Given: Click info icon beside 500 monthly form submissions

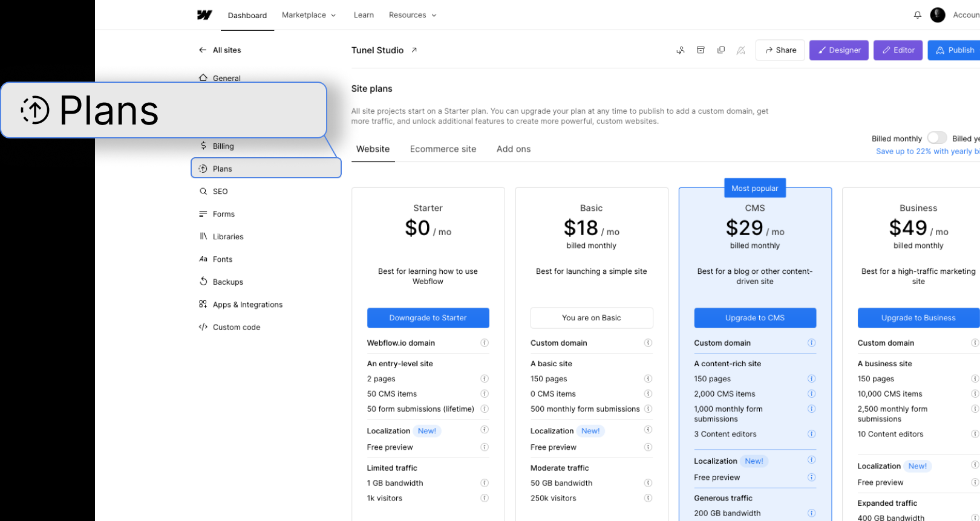Looking at the screenshot, I should (648, 409).
